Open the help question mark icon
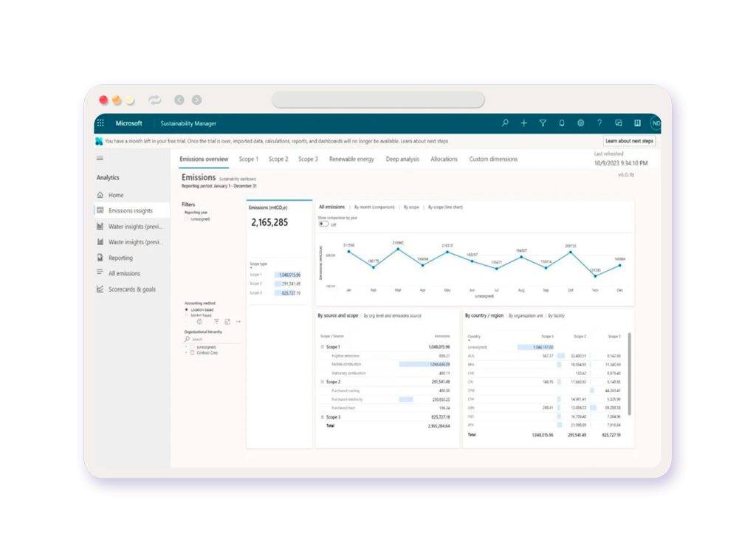 [599, 123]
